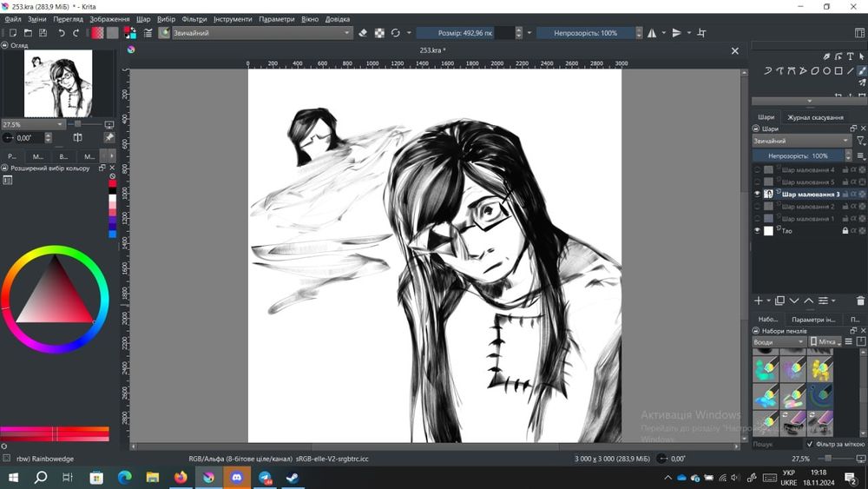Select the Rectangle tool in the toolbox
This screenshot has width=868, height=489.
click(x=838, y=71)
